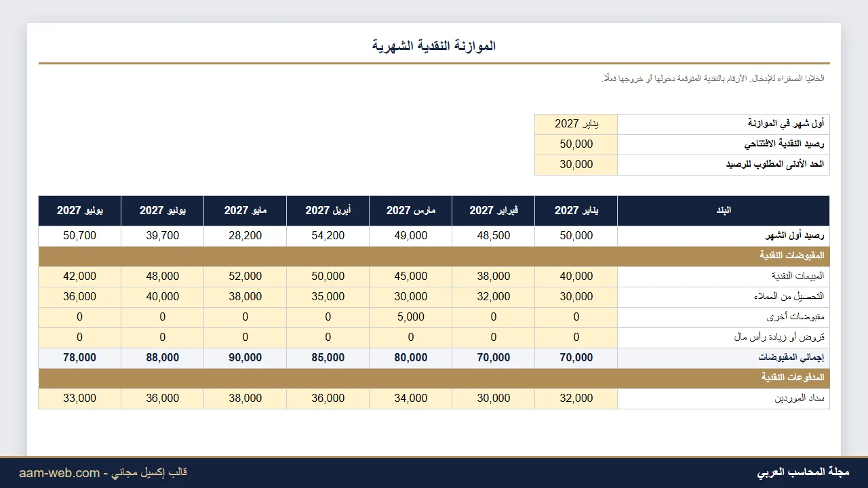Edit other receipts cell 5,000 for مارس
Image resolution: width=868 pixels, height=488 pixels.
tap(411, 317)
